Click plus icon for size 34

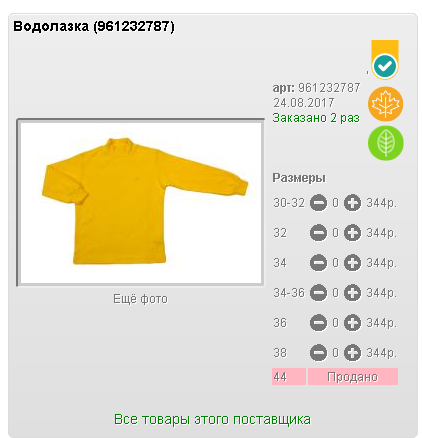tap(352, 263)
